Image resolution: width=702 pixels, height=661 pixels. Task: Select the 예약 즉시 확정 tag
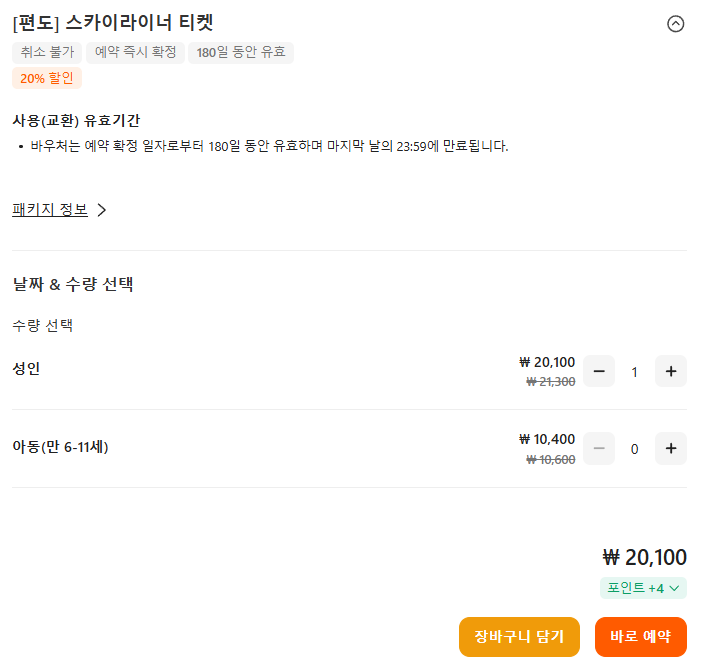click(x=136, y=53)
